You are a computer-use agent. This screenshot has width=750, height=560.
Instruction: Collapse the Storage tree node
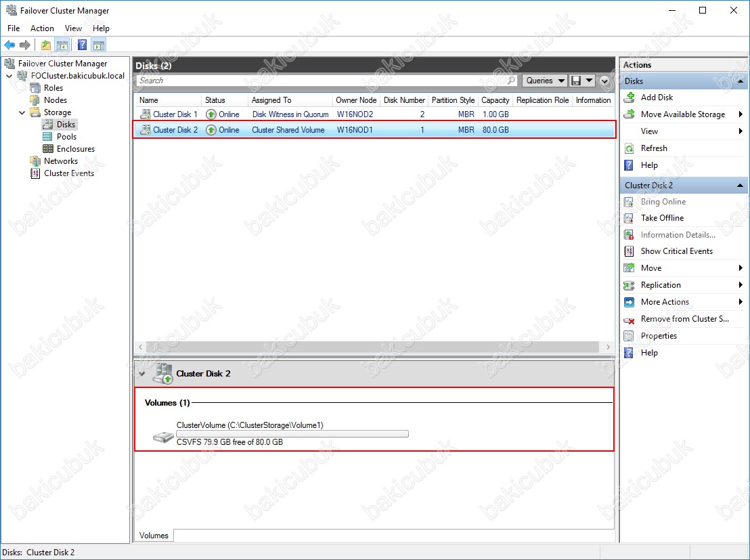tap(22, 112)
